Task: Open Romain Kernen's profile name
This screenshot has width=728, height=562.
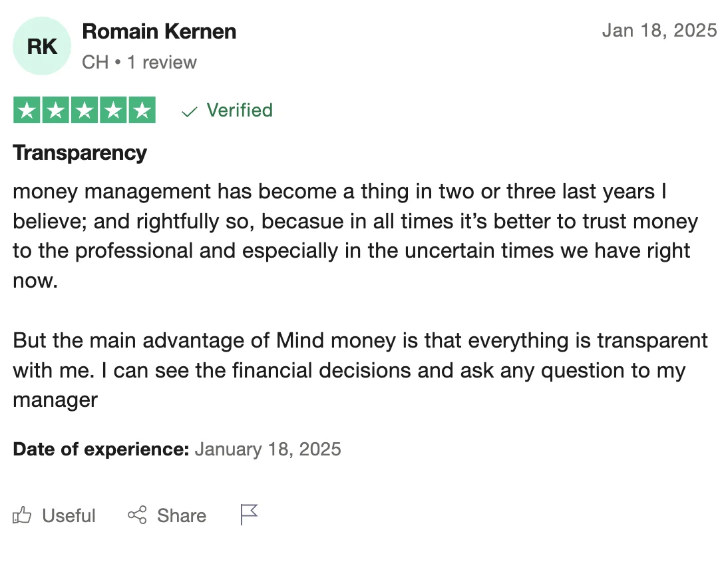Action: [x=159, y=31]
